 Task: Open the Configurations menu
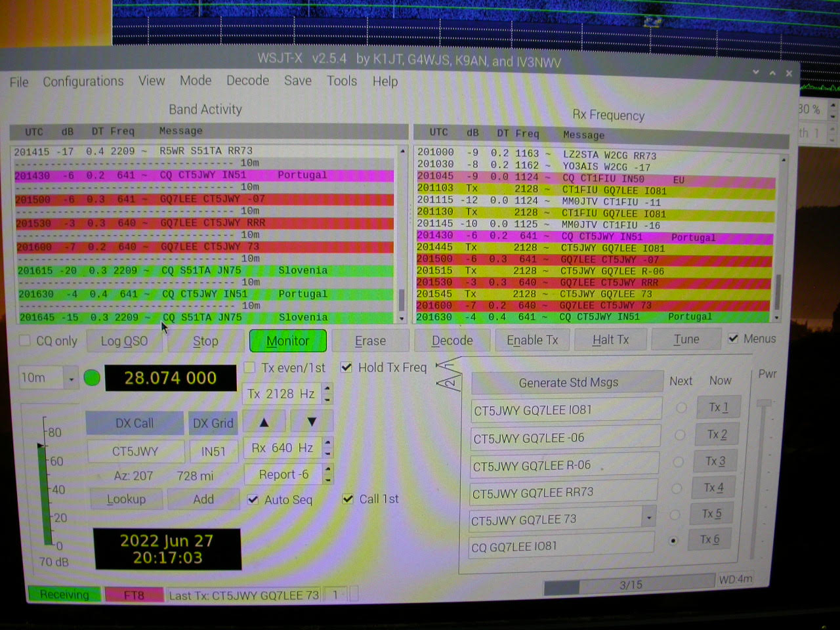pos(83,81)
